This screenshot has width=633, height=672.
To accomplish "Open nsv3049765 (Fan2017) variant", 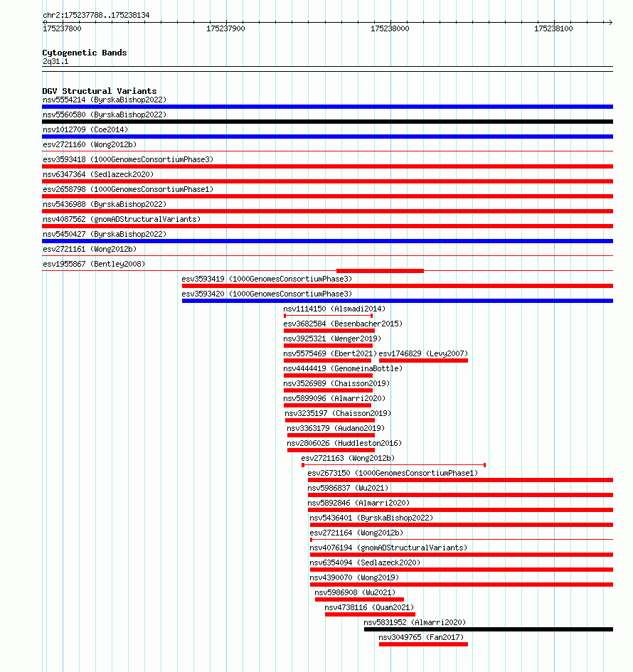I will coord(421,638).
